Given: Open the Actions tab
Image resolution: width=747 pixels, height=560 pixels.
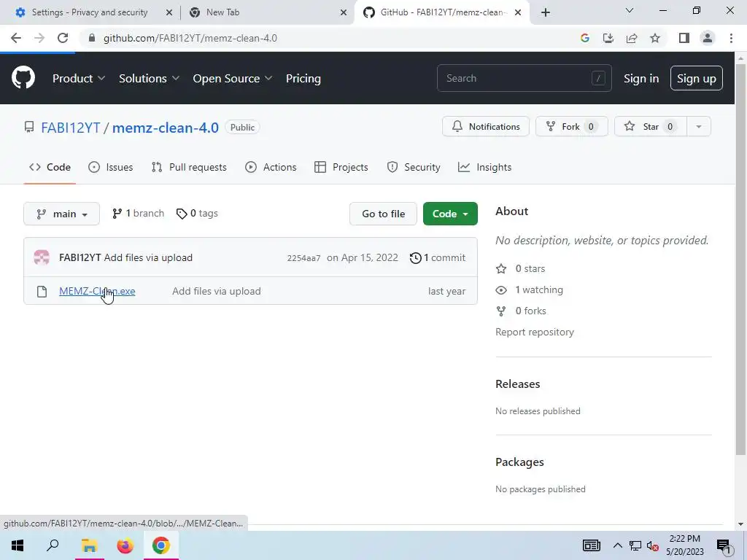Looking at the screenshot, I should click(x=271, y=167).
